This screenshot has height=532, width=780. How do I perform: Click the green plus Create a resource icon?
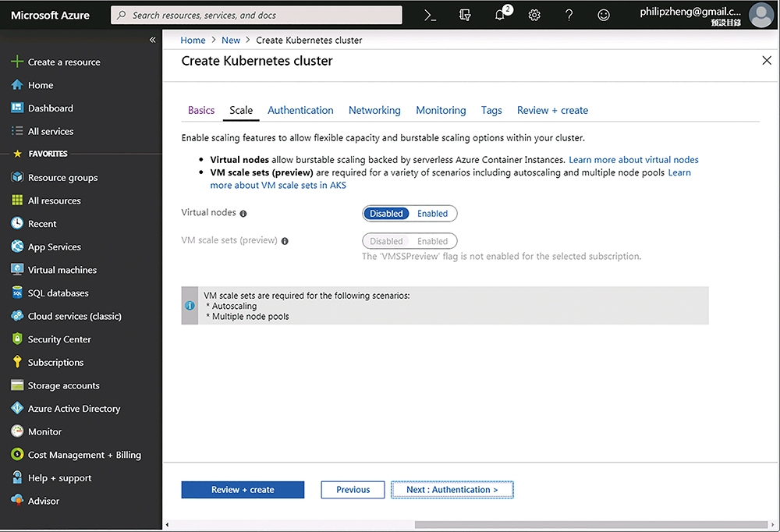click(x=17, y=61)
